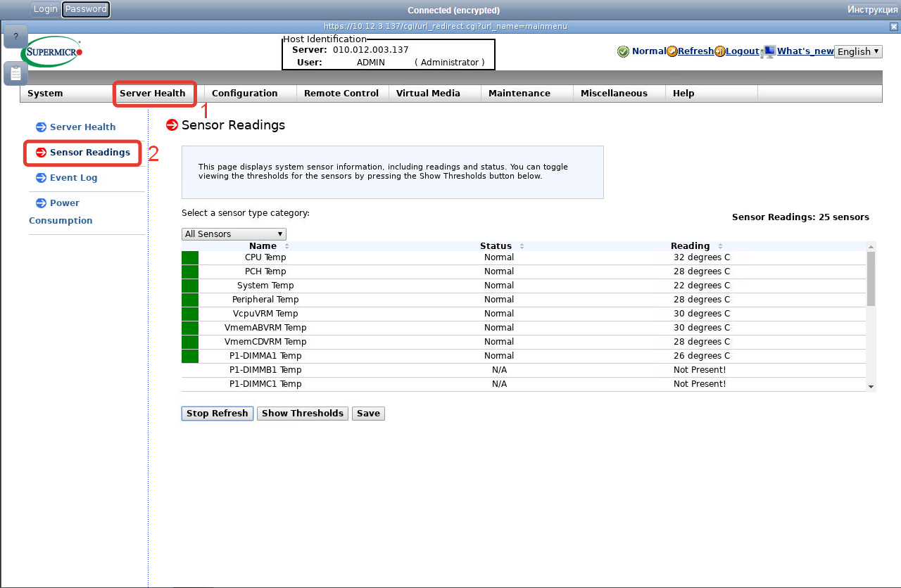Click the green Normal status icon
The height and width of the screenshot is (588, 901).
pyautogui.click(x=623, y=51)
